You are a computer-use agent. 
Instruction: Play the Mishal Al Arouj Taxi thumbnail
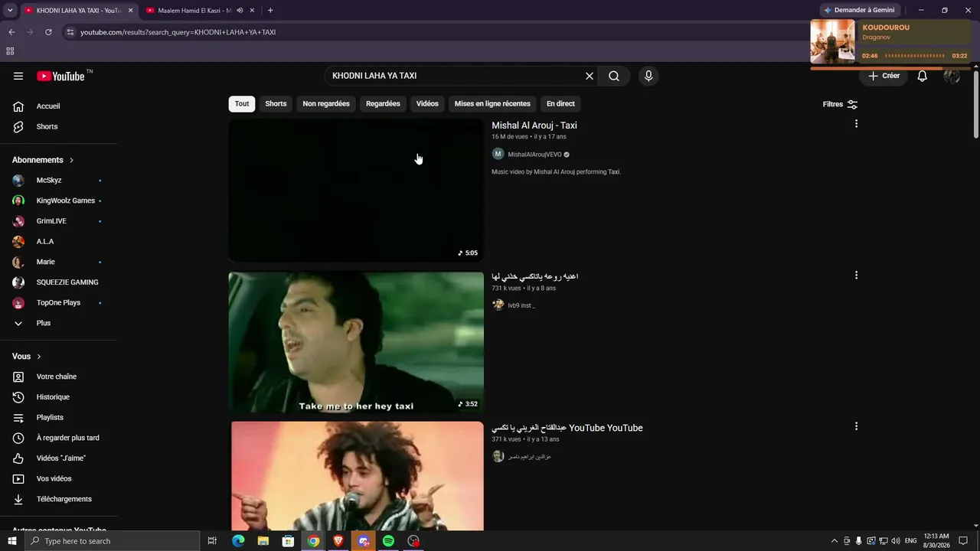point(356,191)
